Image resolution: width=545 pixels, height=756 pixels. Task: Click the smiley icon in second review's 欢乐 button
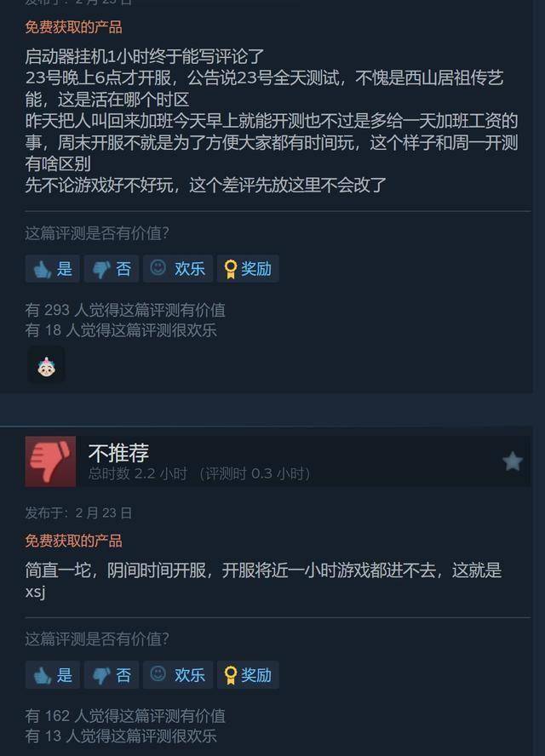click(x=158, y=673)
